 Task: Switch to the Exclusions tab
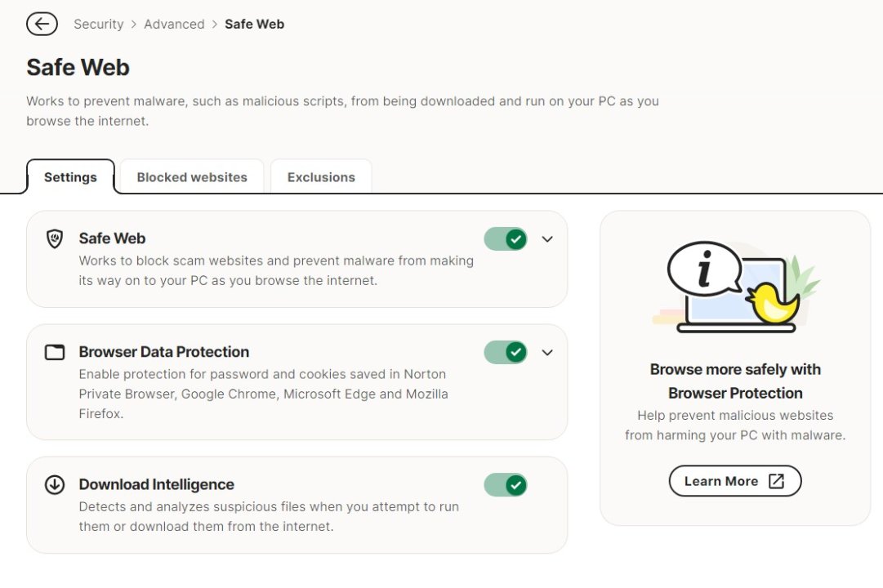[321, 177]
